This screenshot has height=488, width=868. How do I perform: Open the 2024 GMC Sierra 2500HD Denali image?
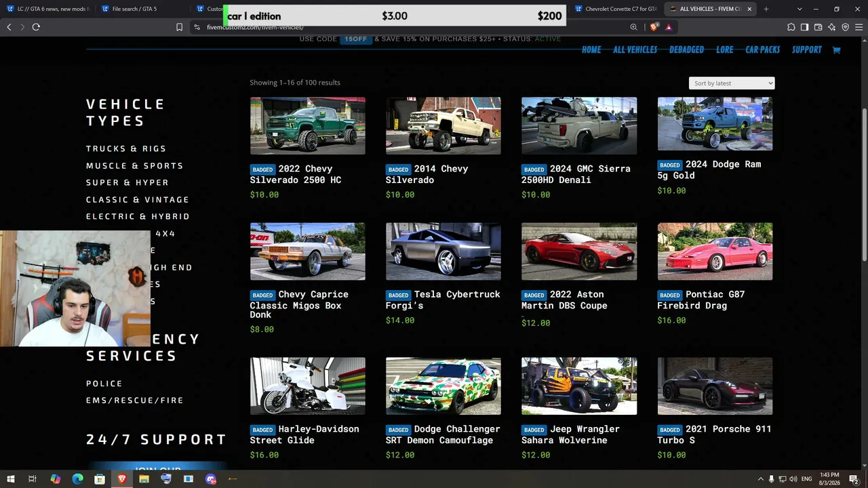[x=579, y=125]
